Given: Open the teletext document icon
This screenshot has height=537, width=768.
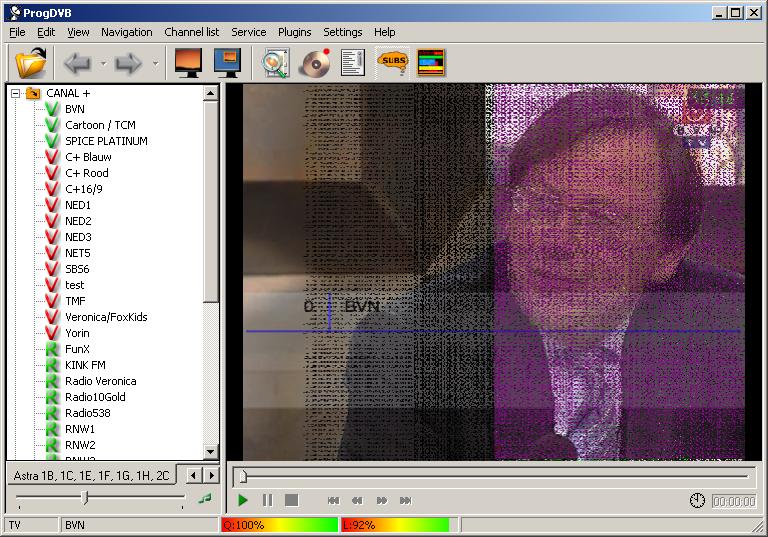Looking at the screenshot, I should pos(353,63).
